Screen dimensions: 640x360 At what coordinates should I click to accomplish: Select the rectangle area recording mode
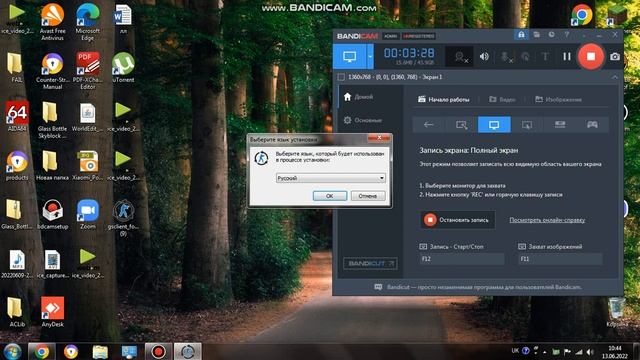point(461,124)
